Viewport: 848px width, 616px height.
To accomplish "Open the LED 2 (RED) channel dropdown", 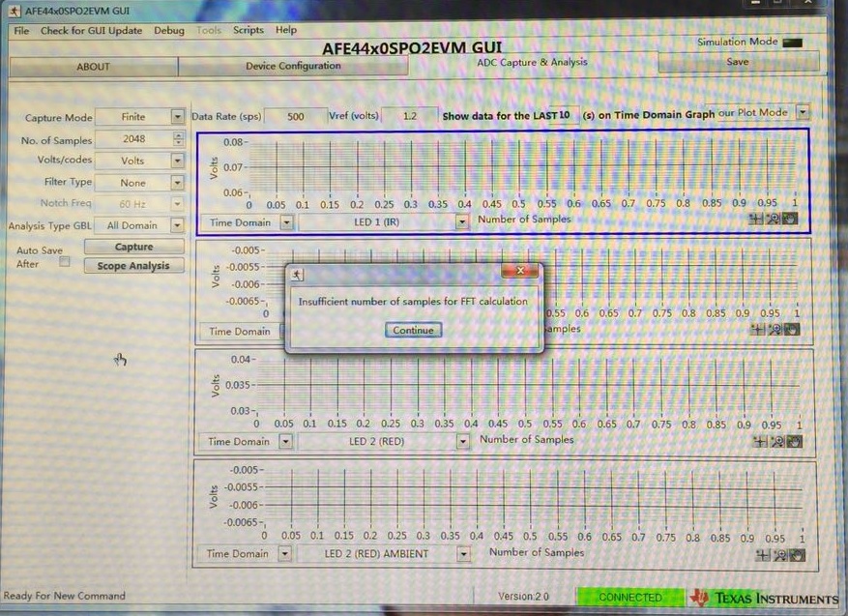I will pos(462,441).
